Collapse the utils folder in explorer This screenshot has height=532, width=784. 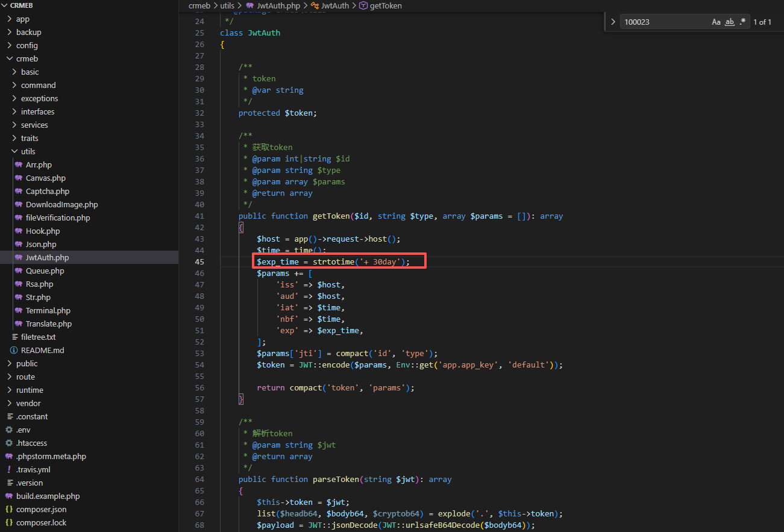(x=14, y=151)
